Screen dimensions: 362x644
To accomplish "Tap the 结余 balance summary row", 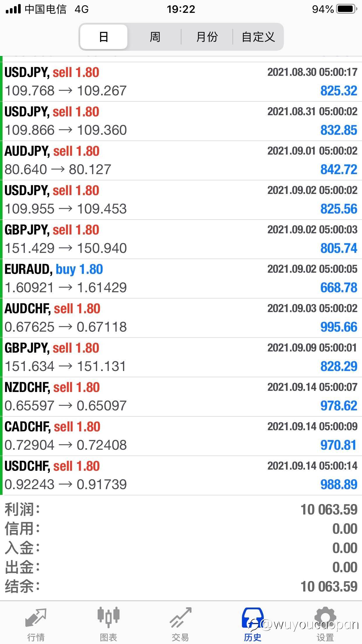I will click(x=181, y=587).
